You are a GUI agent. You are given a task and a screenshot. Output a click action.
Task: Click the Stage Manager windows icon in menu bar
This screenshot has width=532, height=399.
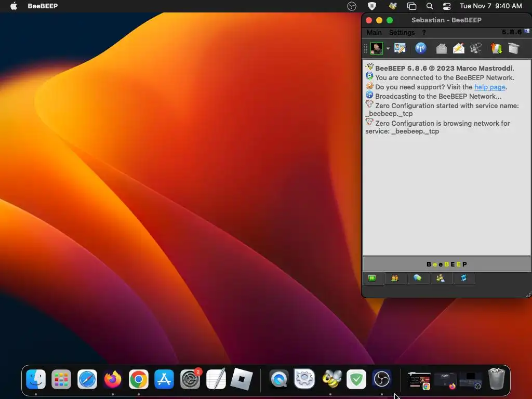pos(411,6)
